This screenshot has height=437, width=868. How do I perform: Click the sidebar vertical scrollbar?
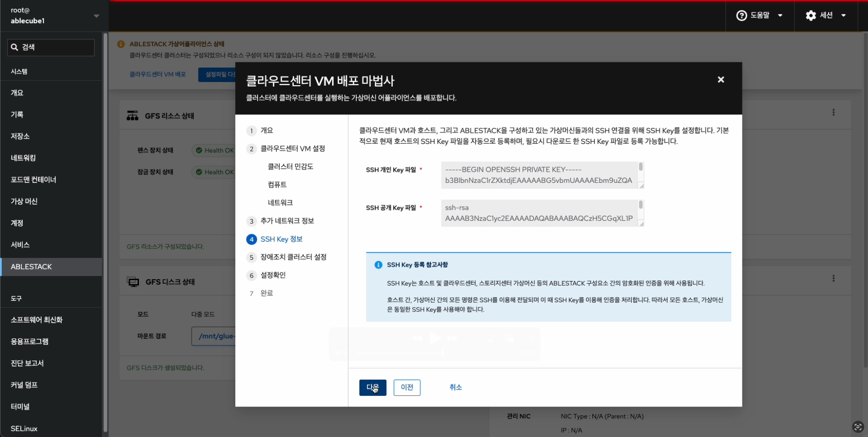click(106, 231)
